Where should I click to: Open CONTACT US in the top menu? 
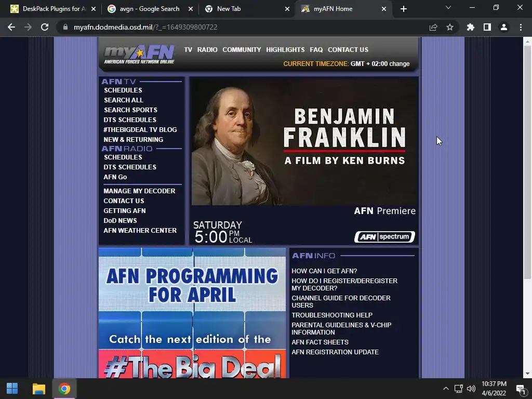tap(348, 49)
